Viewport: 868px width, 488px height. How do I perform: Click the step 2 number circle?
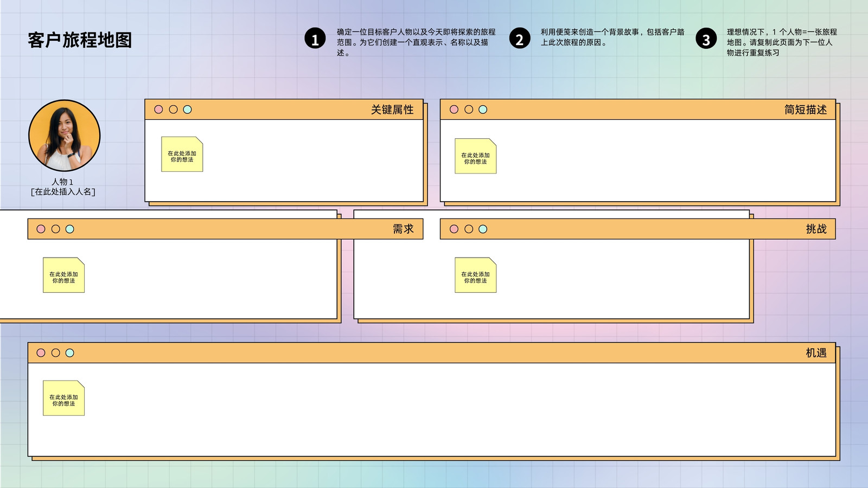520,38
